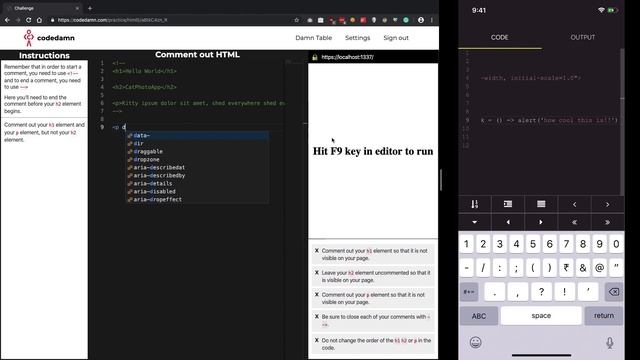The height and width of the screenshot is (360, 640).
Task: Click the 'Hit F9 key in editor to run' text
Action: point(373,151)
